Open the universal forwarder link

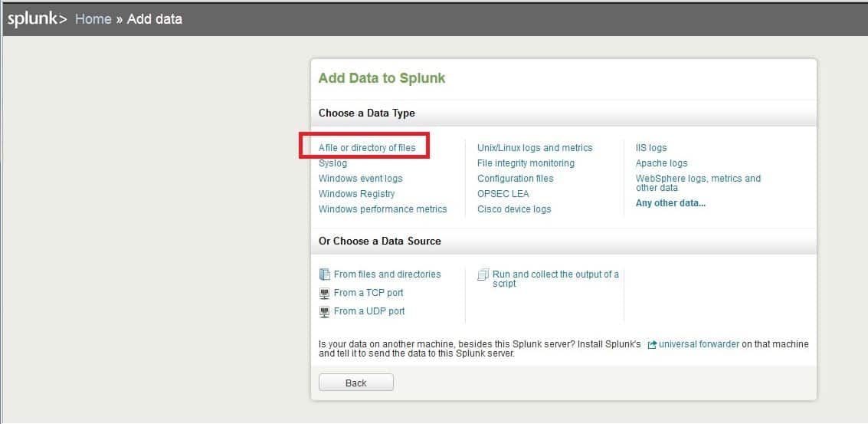699,344
